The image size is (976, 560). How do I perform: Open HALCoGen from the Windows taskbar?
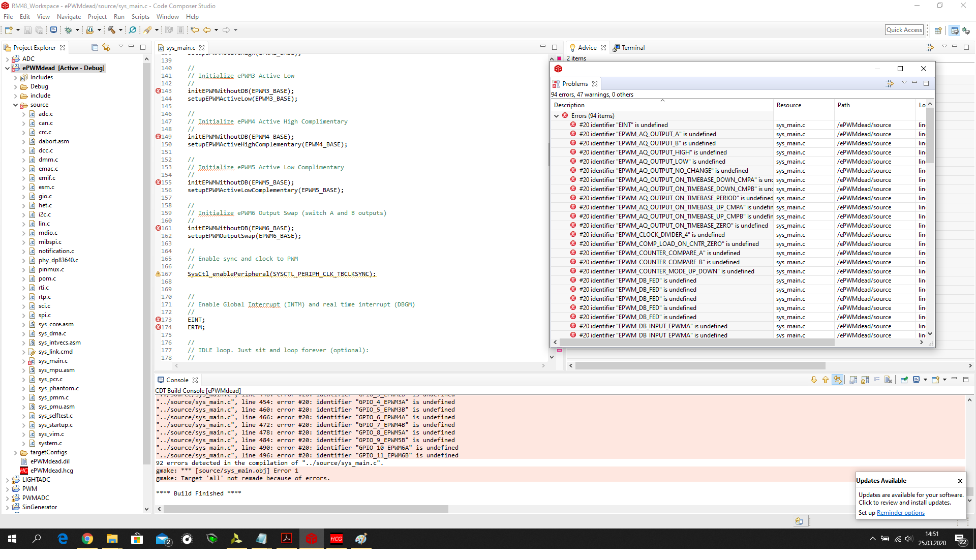tap(336, 539)
